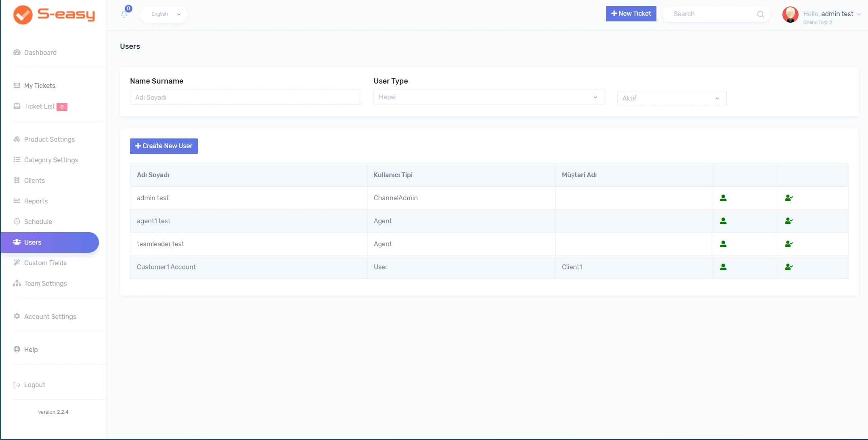Open the notifications bell
The width and height of the screenshot is (868, 440).
pos(124,15)
